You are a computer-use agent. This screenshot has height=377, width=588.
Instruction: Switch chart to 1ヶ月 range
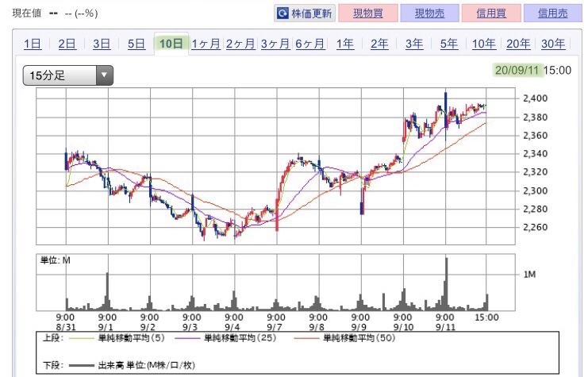point(206,44)
